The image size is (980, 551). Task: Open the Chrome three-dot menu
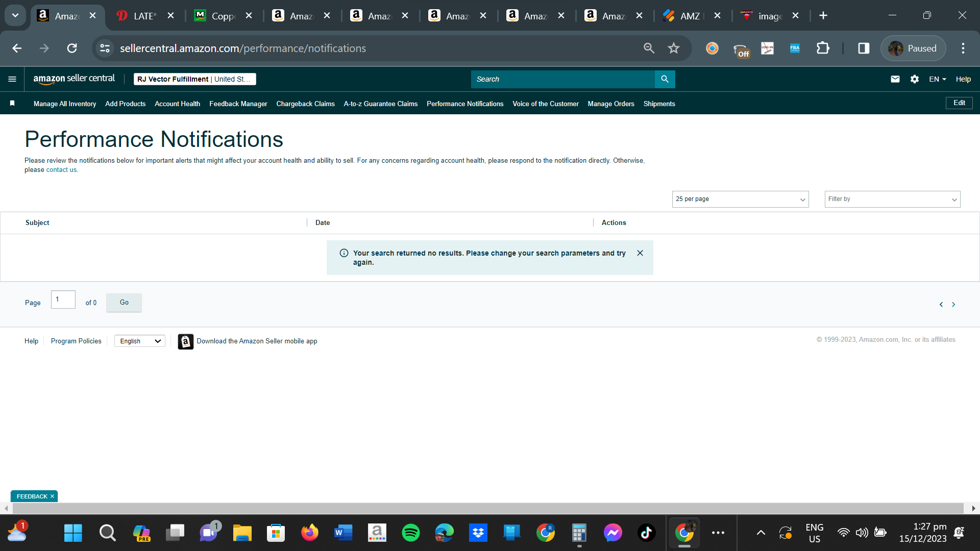tap(963, 48)
